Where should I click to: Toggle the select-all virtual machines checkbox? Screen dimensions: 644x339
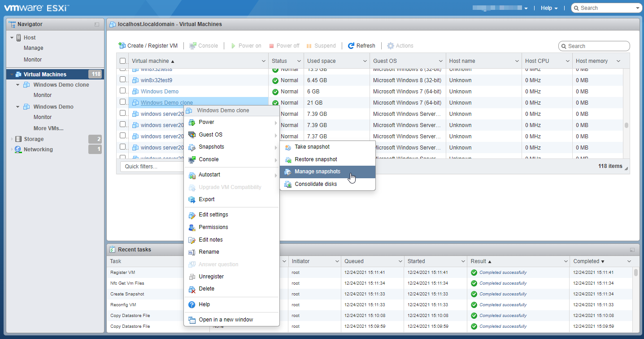point(123,61)
